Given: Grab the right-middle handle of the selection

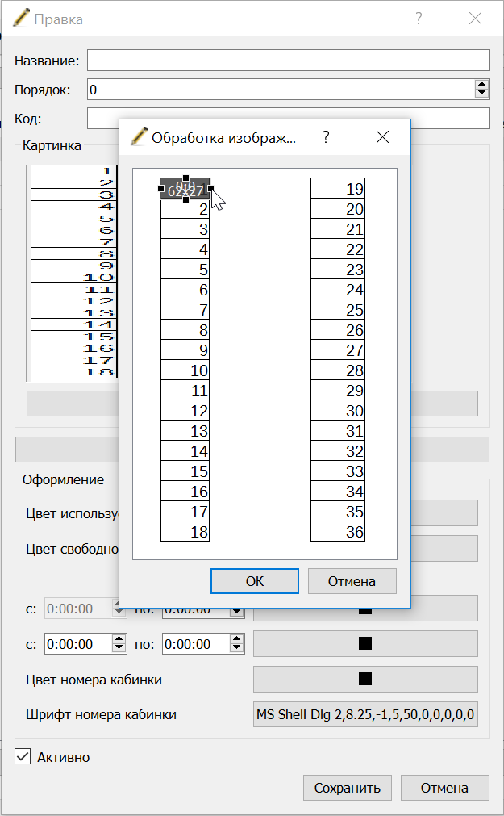Looking at the screenshot, I should [x=210, y=188].
